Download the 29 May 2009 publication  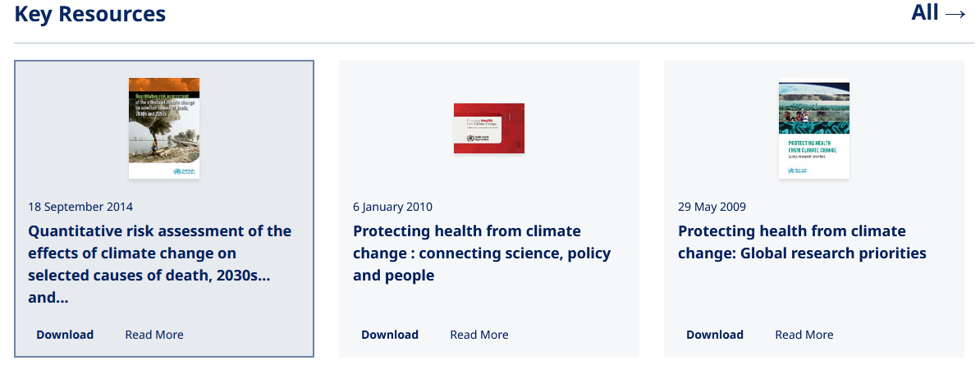coord(715,335)
